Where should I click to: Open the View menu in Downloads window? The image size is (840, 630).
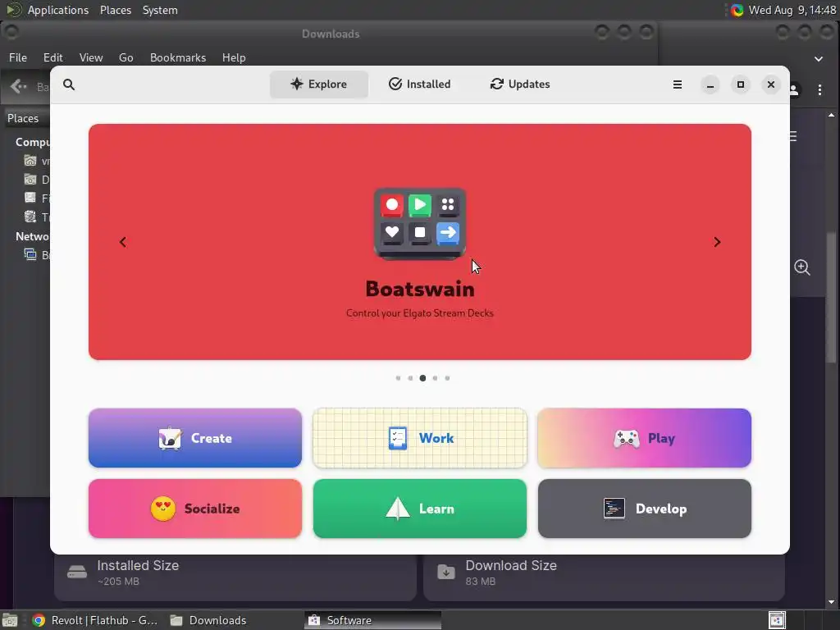click(90, 57)
